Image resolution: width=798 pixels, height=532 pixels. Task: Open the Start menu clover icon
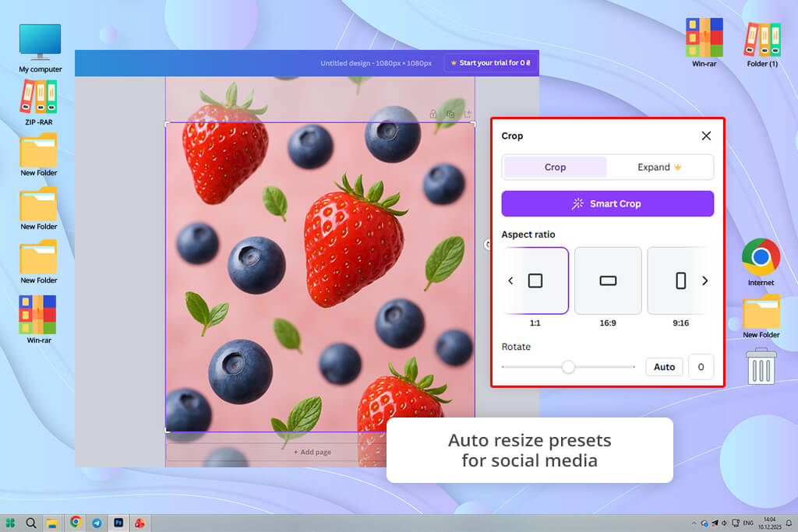[x=10, y=523]
